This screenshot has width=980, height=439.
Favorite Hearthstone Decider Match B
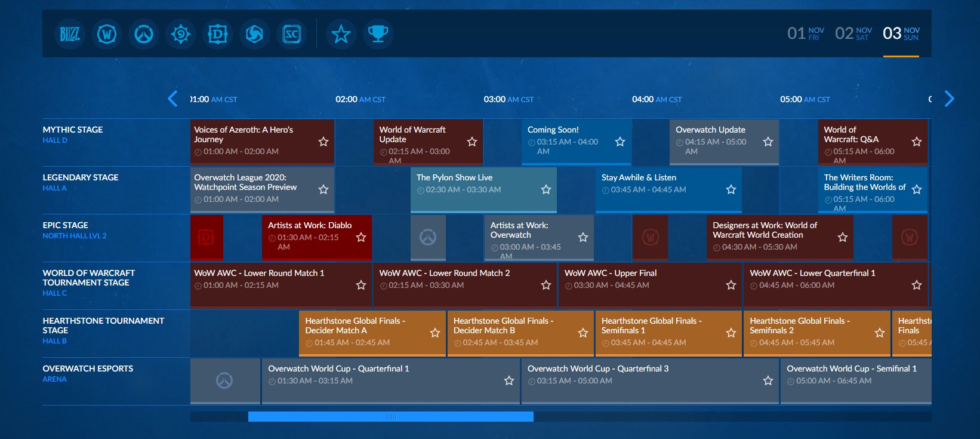[x=583, y=333]
